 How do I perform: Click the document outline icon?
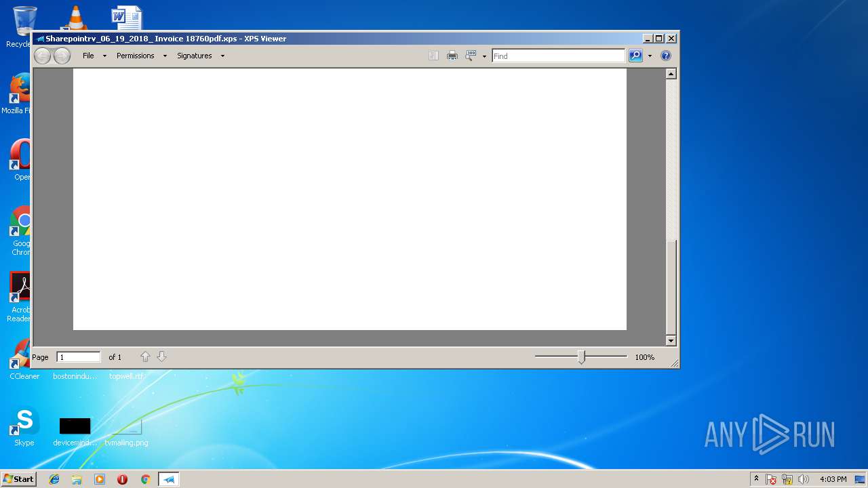click(x=433, y=56)
